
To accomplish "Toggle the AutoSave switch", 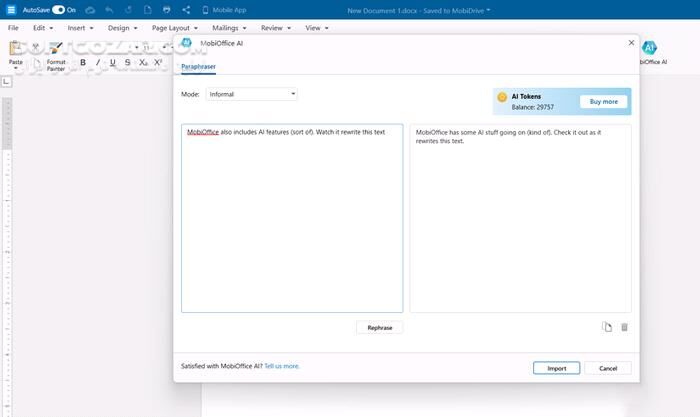I will pos(58,9).
